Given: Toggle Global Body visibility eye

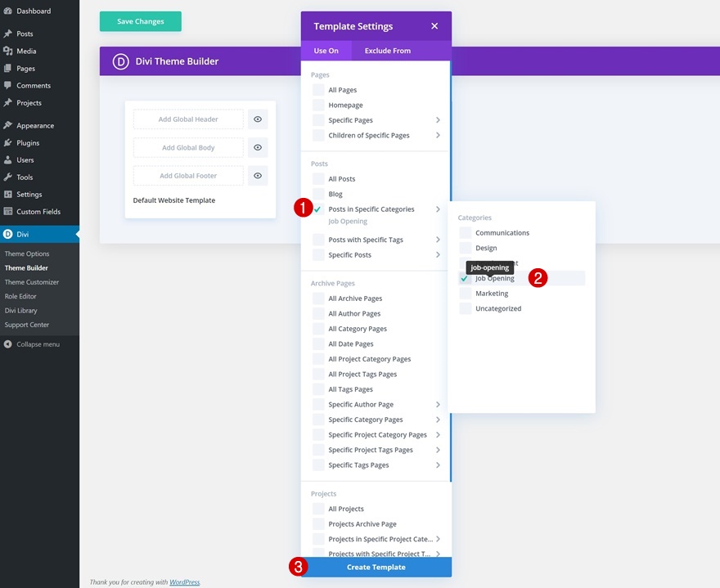Looking at the screenshot, I should click(x=258, y=147).
